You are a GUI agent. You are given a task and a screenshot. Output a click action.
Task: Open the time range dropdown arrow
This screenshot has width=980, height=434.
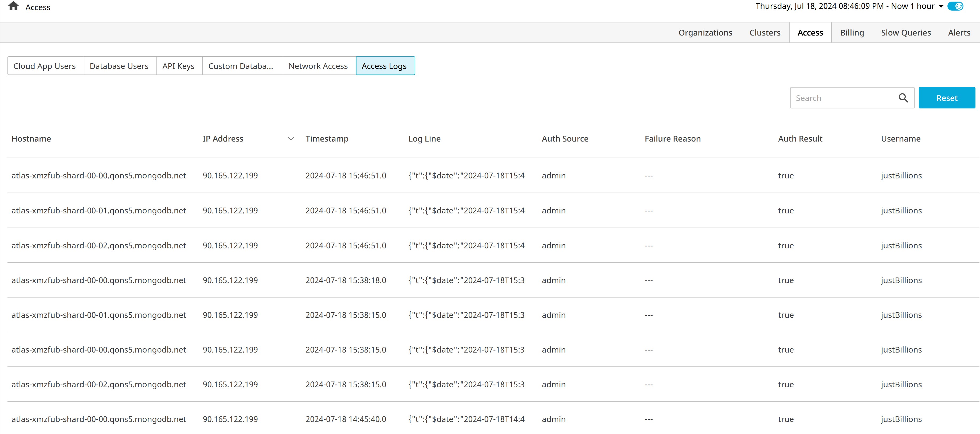[941, 6]
